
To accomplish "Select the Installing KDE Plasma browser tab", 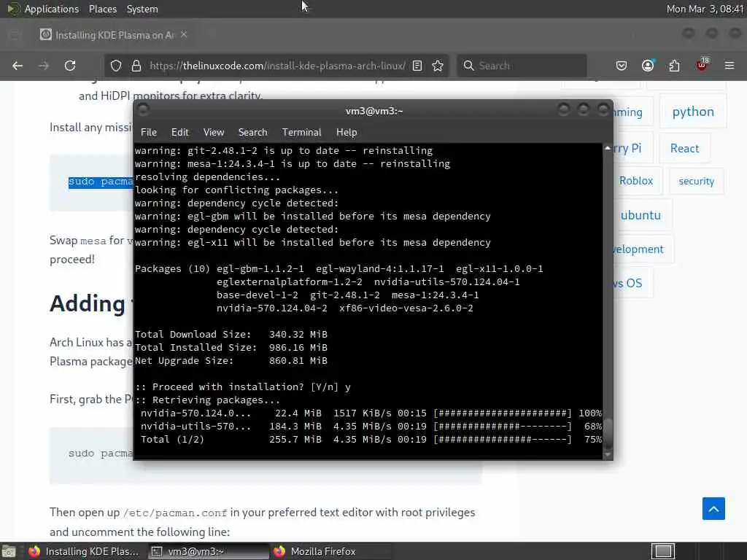I will (113, 35).
